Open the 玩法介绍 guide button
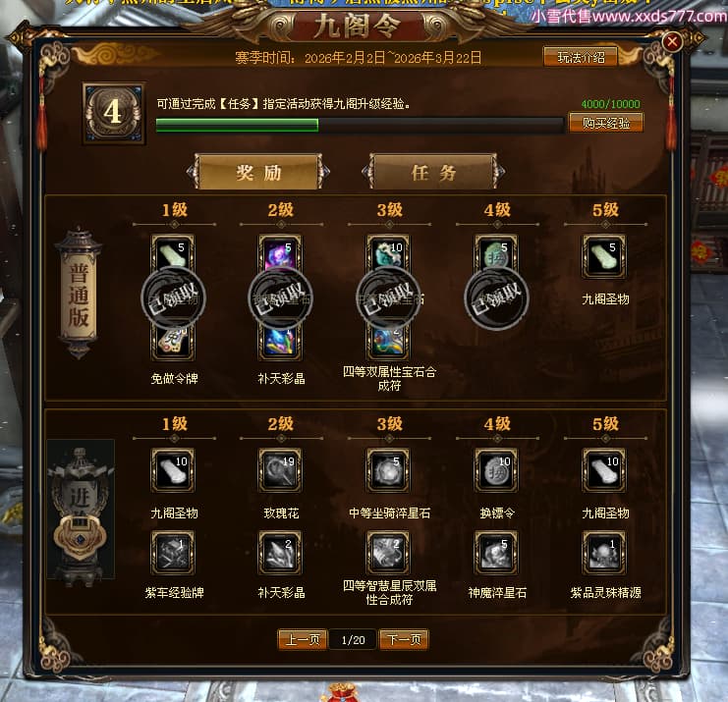 click(581, 57)
